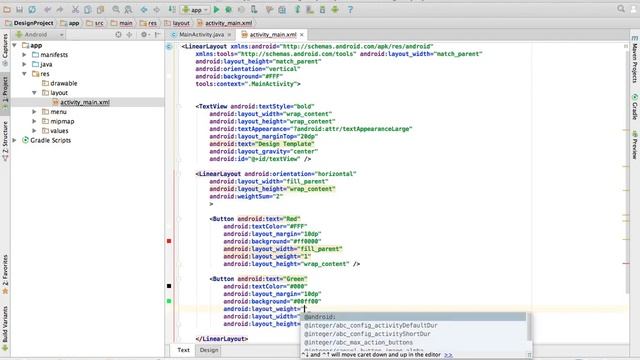Screen dimensions: 640x360
Task: Open the Preview tool window
Action: 635,145
